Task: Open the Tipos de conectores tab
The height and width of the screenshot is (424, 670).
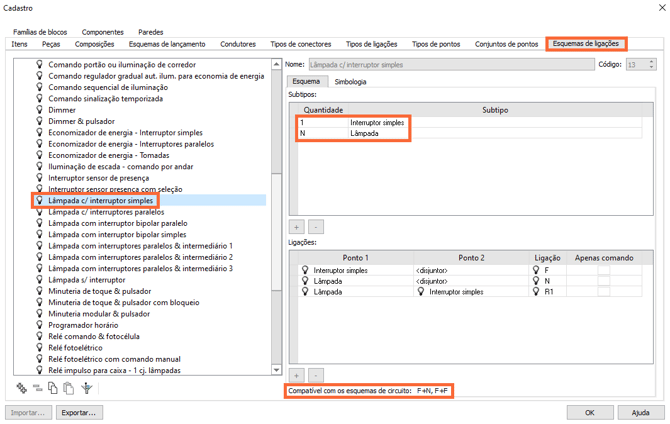Action: coord(300,44)
